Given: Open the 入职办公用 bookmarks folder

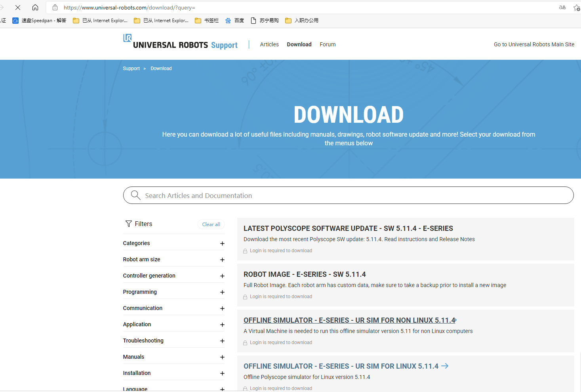Looking at the screenshot, I should click(x=302, y=21).
